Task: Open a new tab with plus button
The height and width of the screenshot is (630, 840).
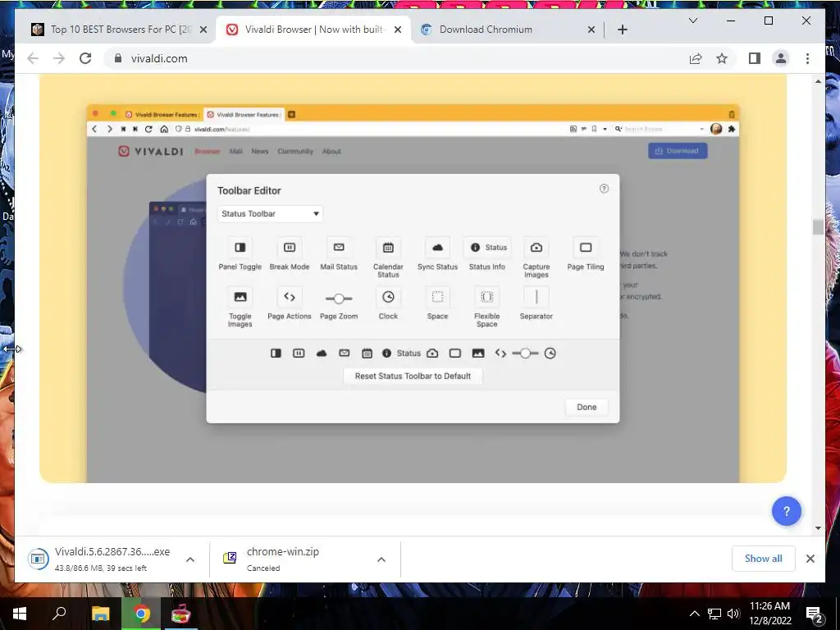Action: coord(622,30)
